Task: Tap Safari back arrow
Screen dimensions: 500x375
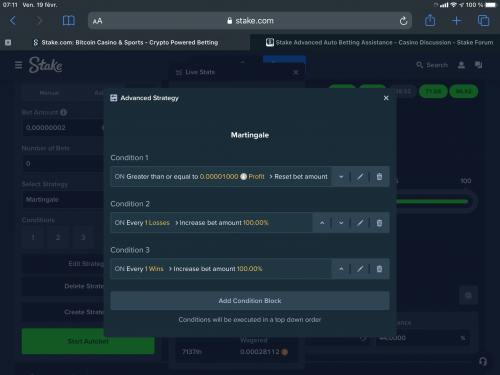Action: coord(13,21)
